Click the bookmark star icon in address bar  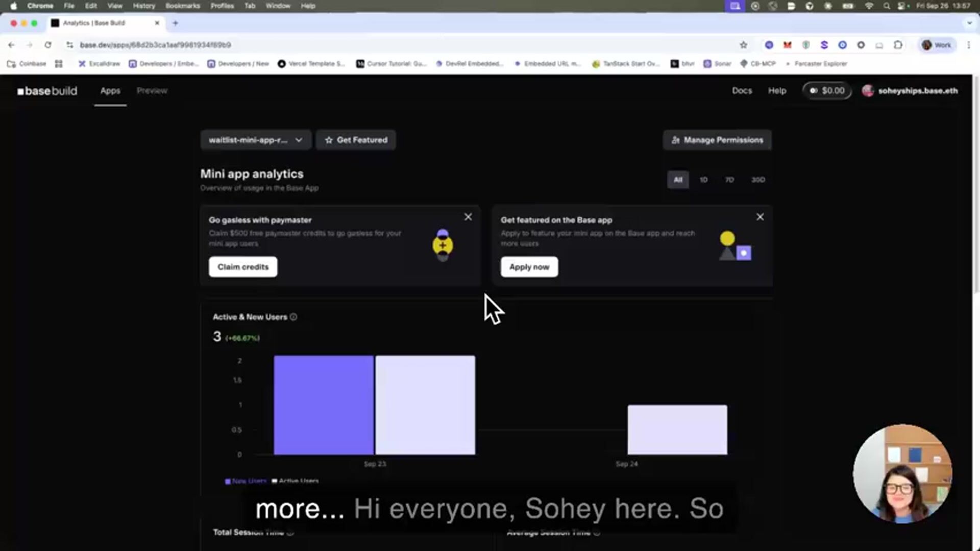[x=743, y=45]
